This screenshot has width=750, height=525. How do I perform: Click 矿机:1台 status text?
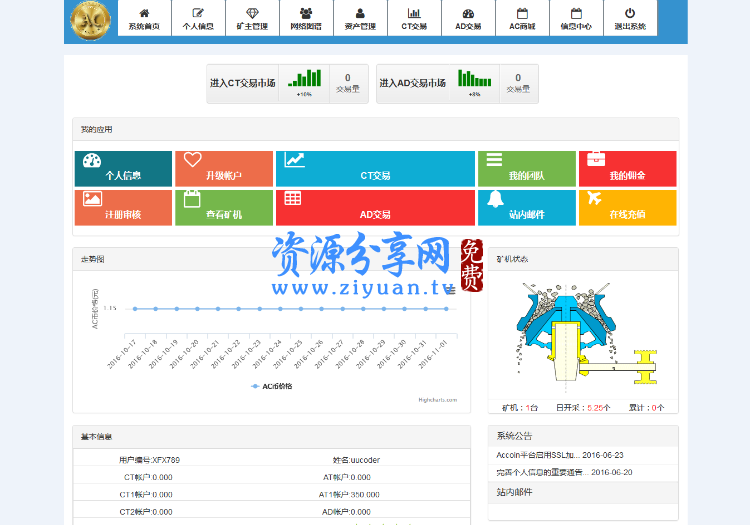pos(520,408)
